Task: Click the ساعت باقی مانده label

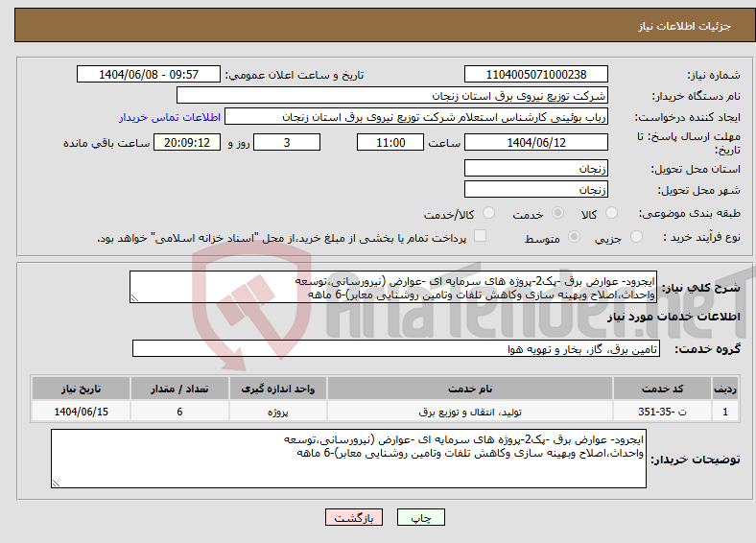Action: 106,143
